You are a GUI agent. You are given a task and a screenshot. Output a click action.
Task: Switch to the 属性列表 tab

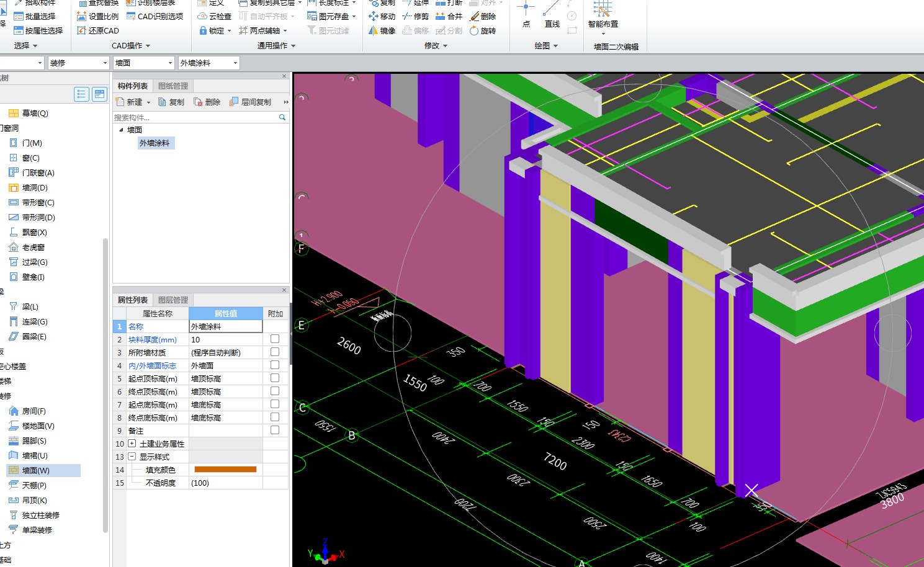[133, 300]
